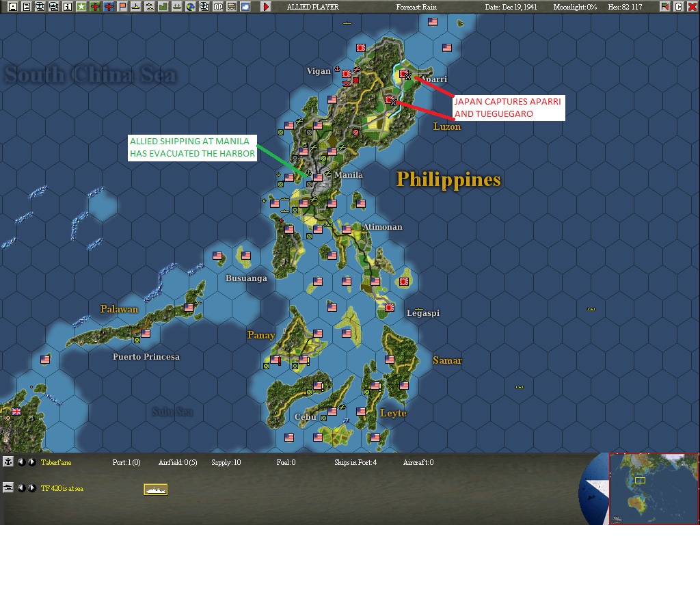Click the 'Moonlight: 0%' status text
This screenshot has height=614, width=700.
(575, 7)
